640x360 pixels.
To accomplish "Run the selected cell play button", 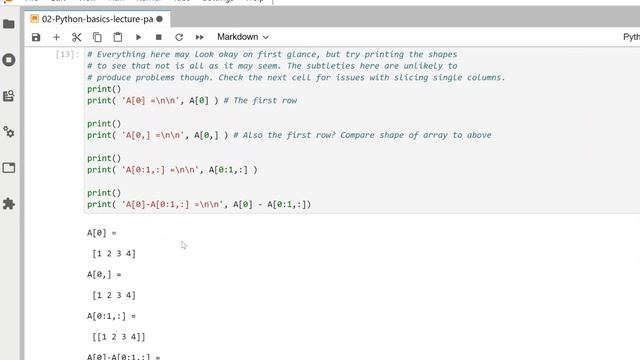I will click(x=138, y=37).
